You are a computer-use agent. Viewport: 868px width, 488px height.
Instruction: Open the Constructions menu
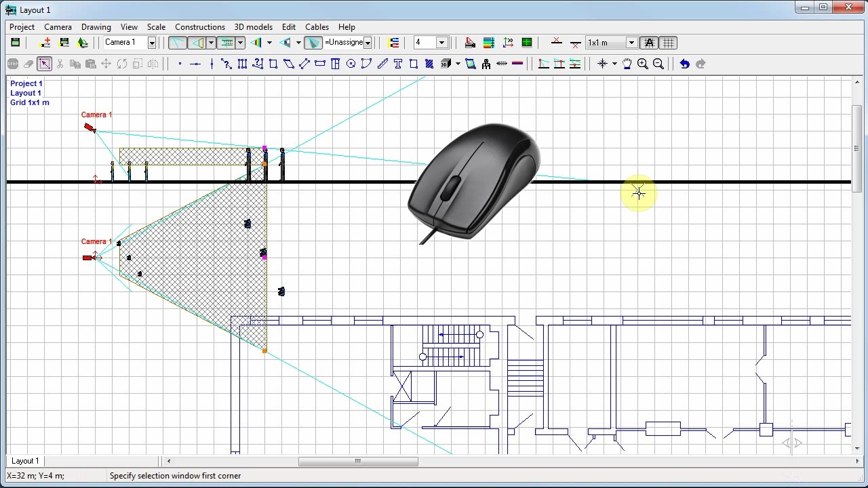[x=200, y=27]
